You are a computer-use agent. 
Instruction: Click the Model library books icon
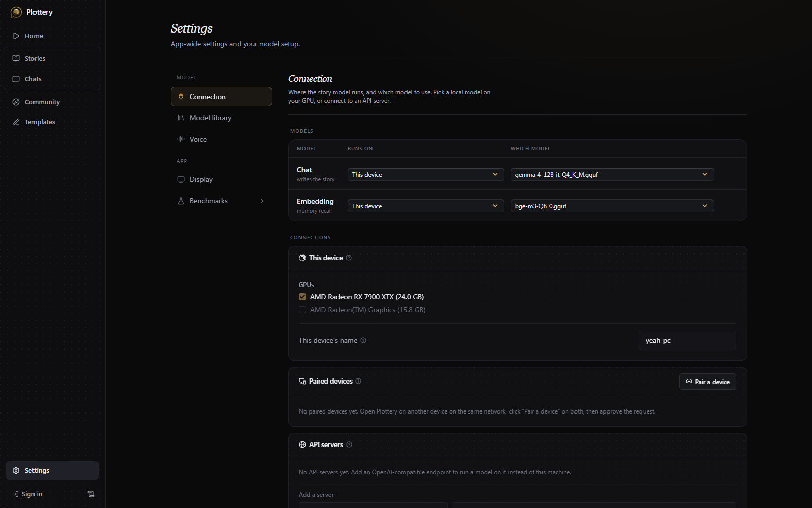click(x=181, y=118)
